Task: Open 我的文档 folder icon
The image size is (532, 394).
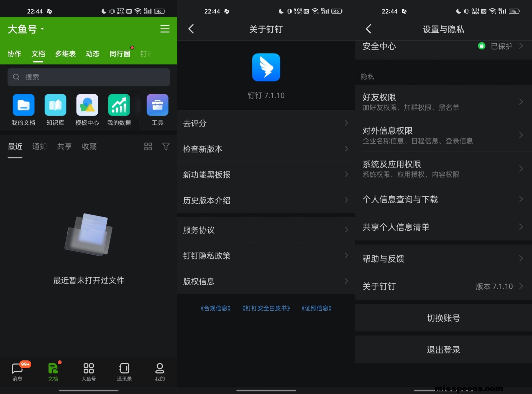Action: tap(24, 105)
